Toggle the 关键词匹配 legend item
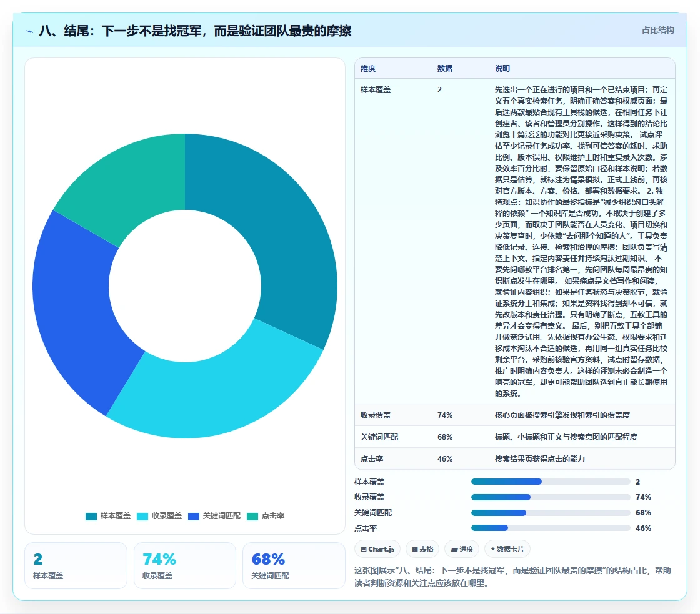 click(214, 516)
